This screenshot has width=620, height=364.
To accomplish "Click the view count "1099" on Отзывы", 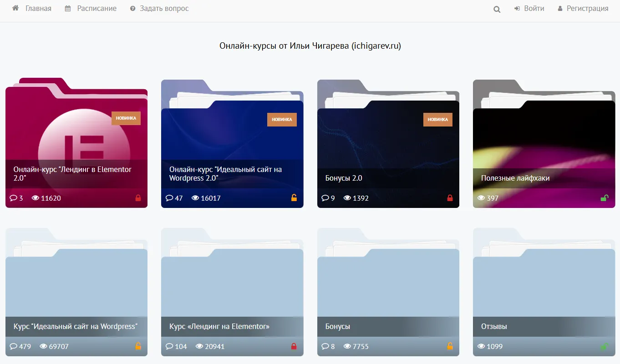I will tap(495, 346).
